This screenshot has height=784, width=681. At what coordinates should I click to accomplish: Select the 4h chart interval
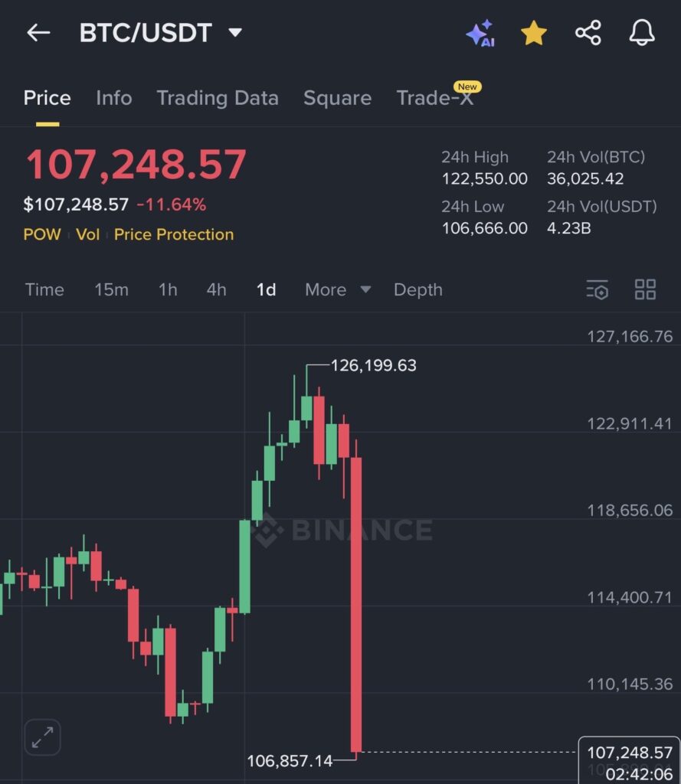[x=216, y=289]
